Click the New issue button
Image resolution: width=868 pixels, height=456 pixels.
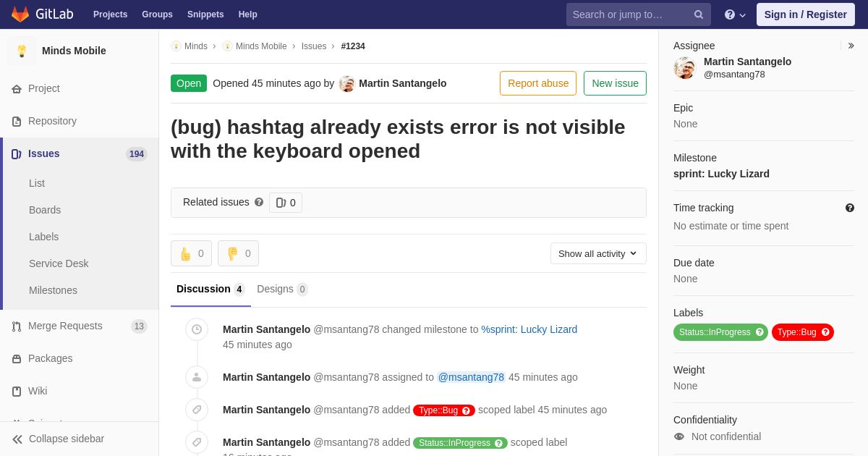click(615, 83)
